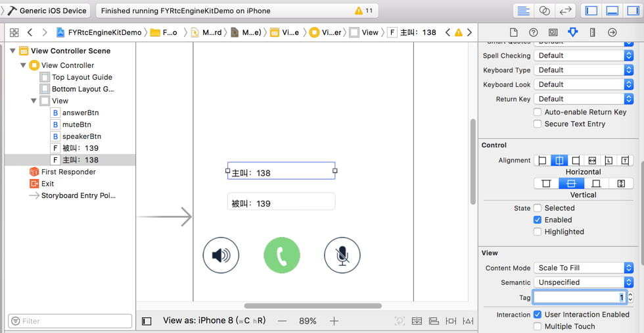Select the 被叫：139 text field on canvas

point(281,201)
